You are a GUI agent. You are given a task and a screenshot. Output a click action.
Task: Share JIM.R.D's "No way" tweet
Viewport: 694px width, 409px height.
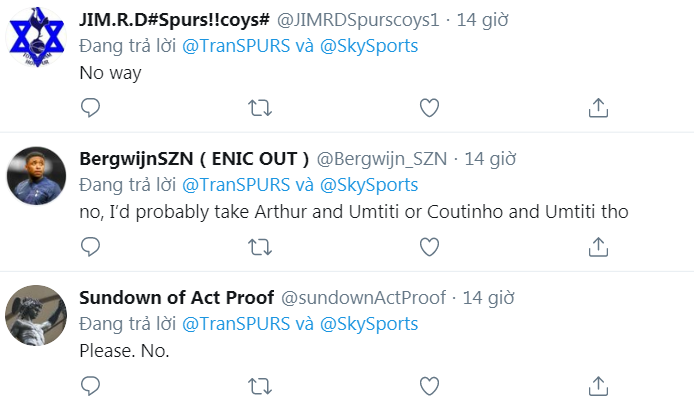(598, 107)
